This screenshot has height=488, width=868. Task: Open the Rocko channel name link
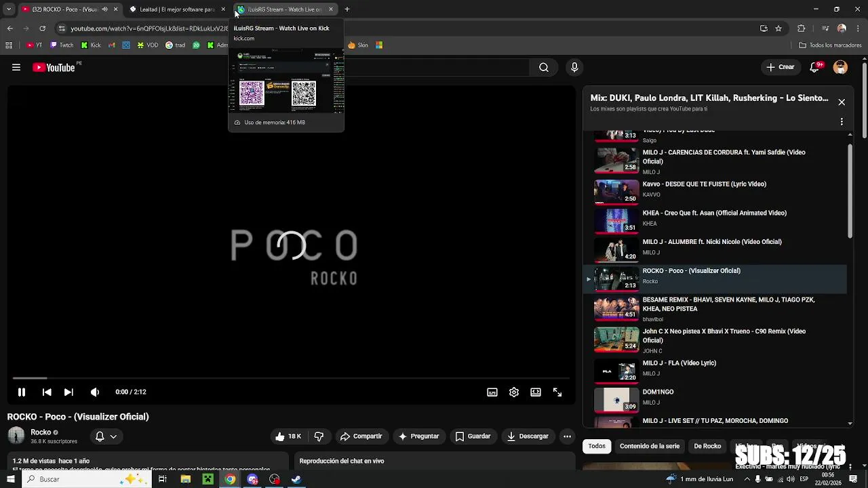[41, 432]
